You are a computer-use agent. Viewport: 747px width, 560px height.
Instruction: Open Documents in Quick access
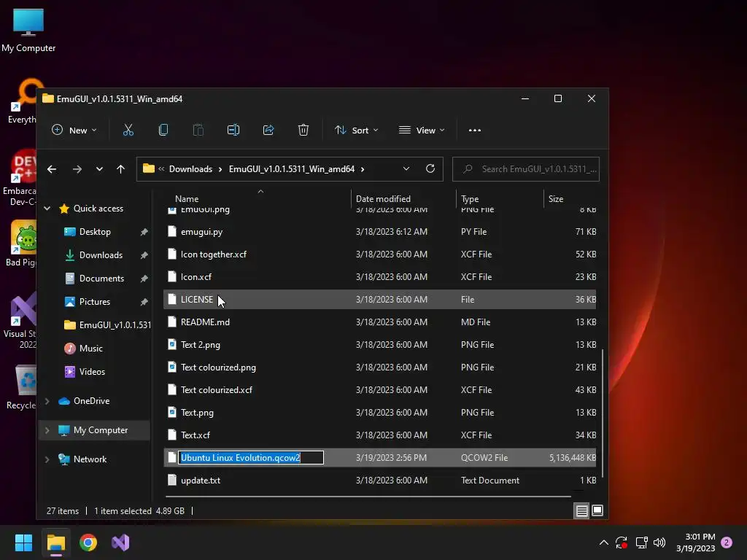pos(101,279)
